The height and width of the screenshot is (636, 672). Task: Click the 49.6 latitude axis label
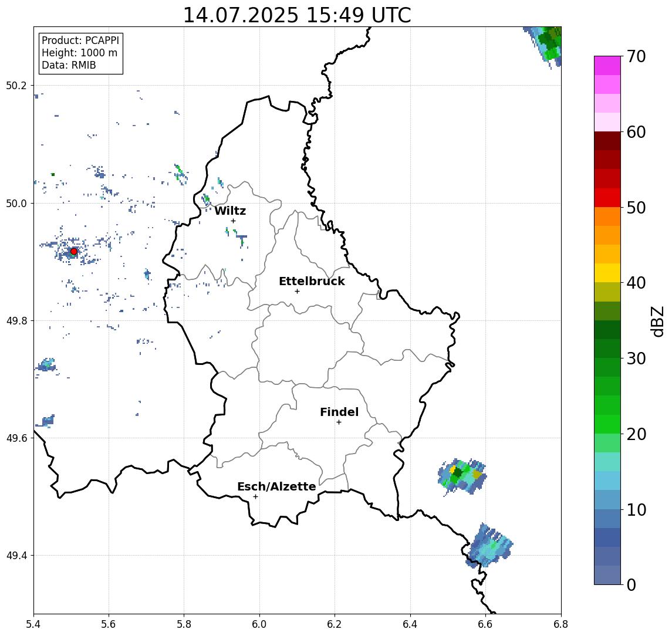(x=16, y=438)
